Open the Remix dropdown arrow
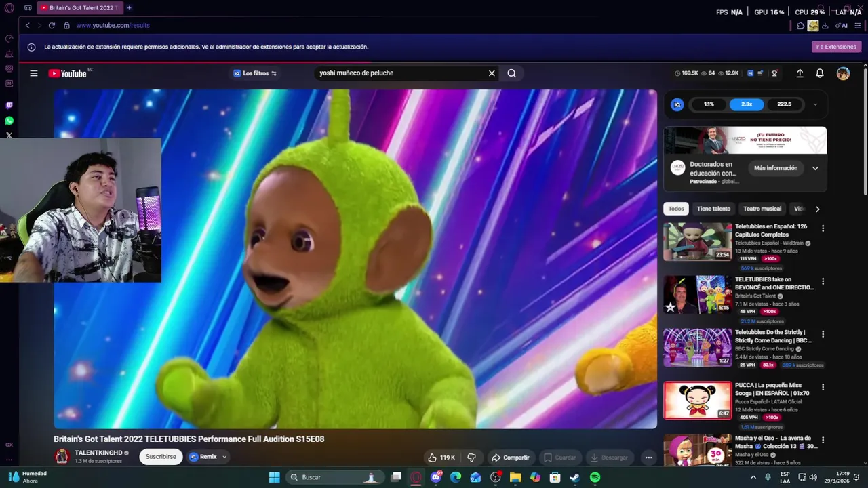The image size is (868, 488). pos(224,457)
